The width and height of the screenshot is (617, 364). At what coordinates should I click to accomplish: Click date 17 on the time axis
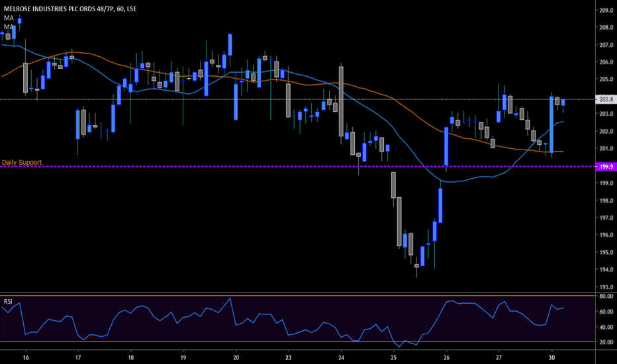(x=78, y=357)
